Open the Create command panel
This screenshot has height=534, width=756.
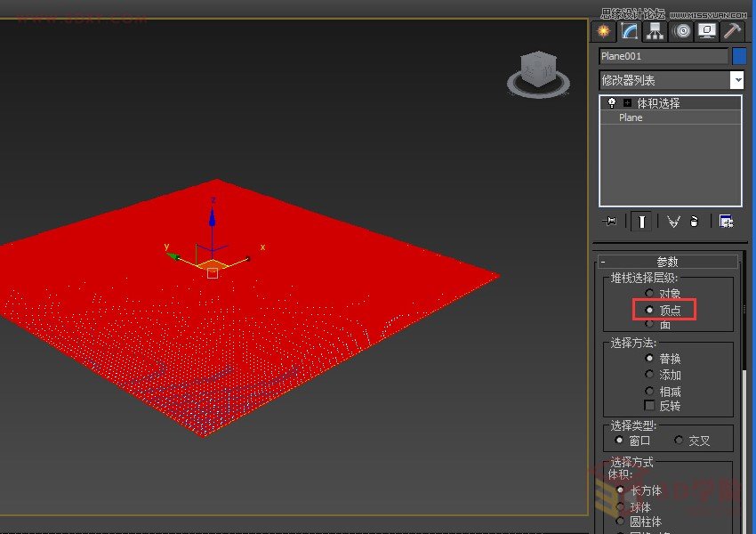[x=603, y=31]
